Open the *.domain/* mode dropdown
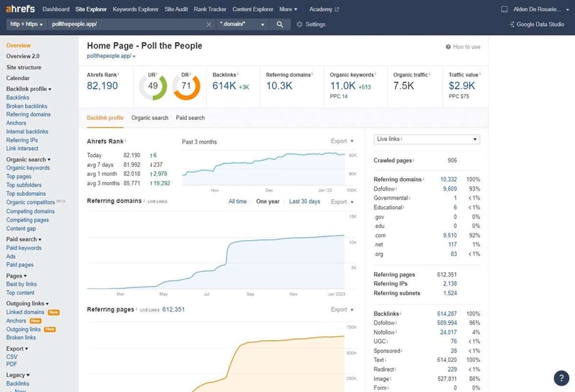 [242, 25]
